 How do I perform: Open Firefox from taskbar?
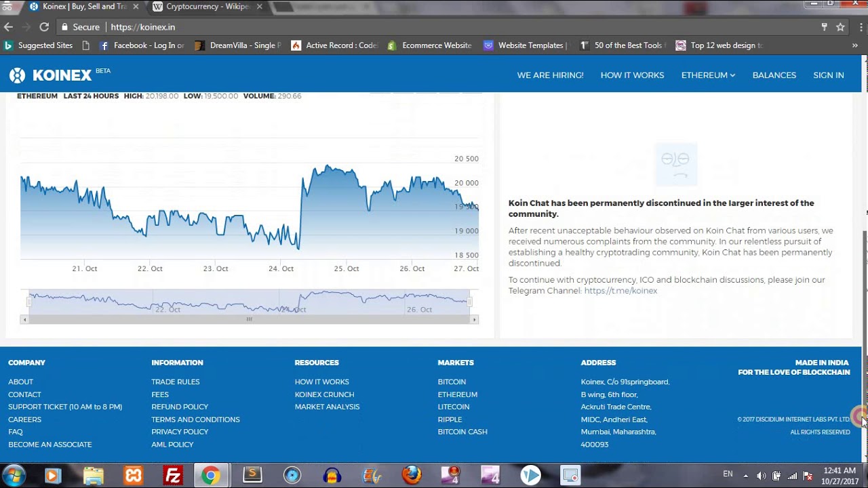pyautogui.click(x=412, y=475)
